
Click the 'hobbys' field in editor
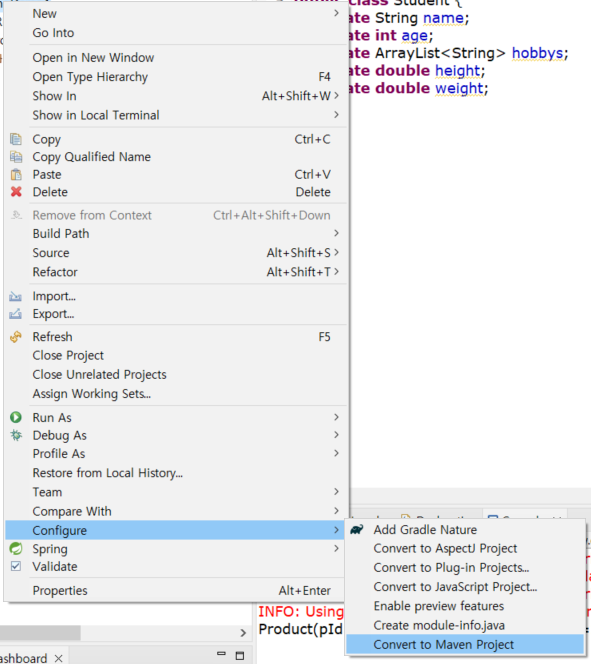coord(538,53)
